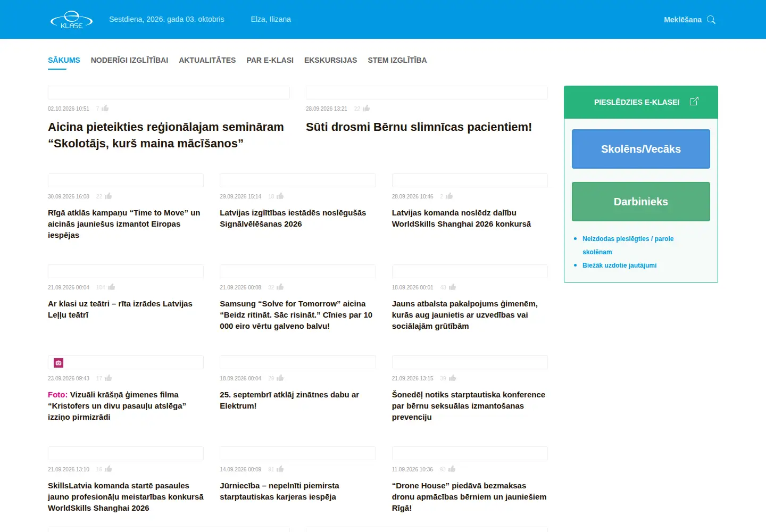Click the external link icon beside Pieslēdzies e-klasei
766x532 pixels.
694,101
